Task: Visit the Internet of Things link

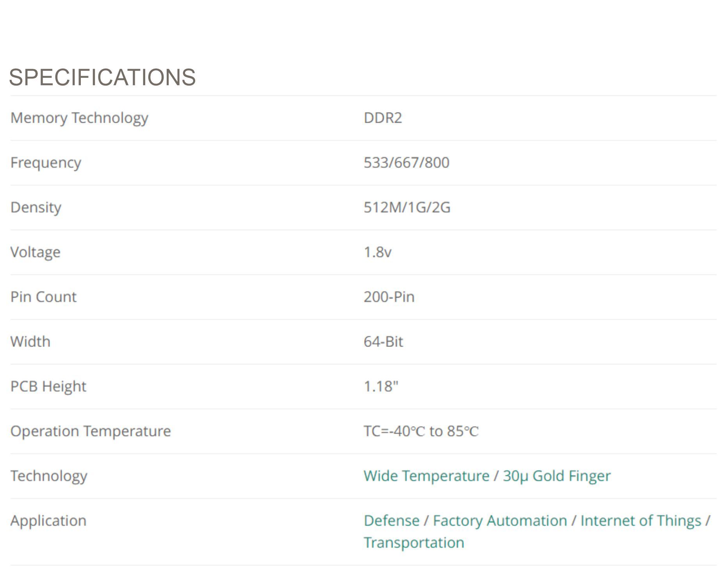Action: [641, 521]
